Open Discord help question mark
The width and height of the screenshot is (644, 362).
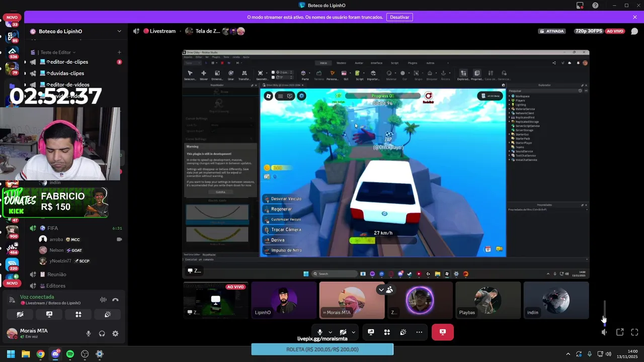[595, 6]
